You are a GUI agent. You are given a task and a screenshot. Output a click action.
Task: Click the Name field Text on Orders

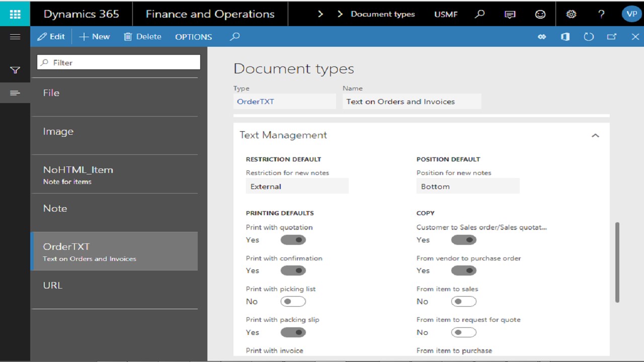[412, 102]
